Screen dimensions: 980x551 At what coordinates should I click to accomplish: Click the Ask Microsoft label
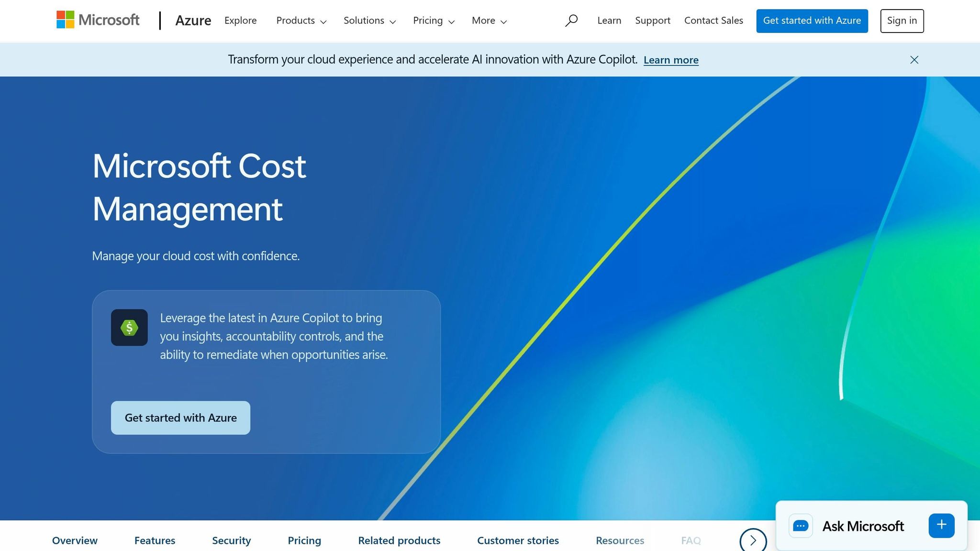click(863, 526)
